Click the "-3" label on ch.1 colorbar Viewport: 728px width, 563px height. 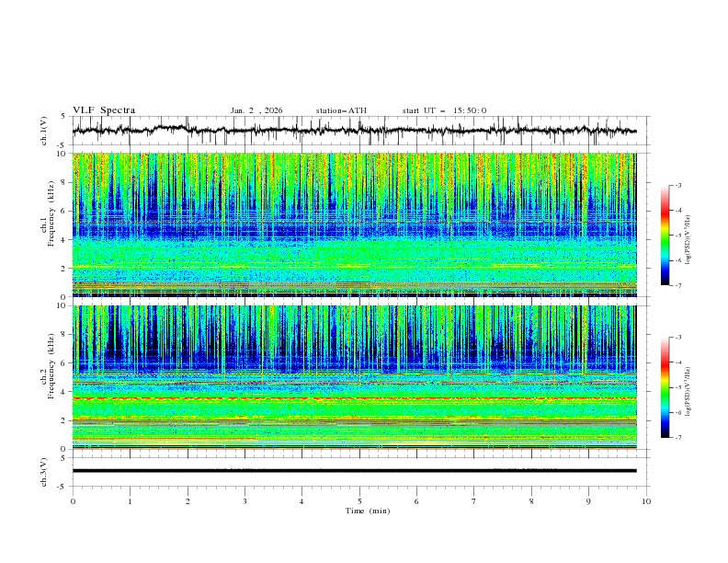tap(678, 185)
